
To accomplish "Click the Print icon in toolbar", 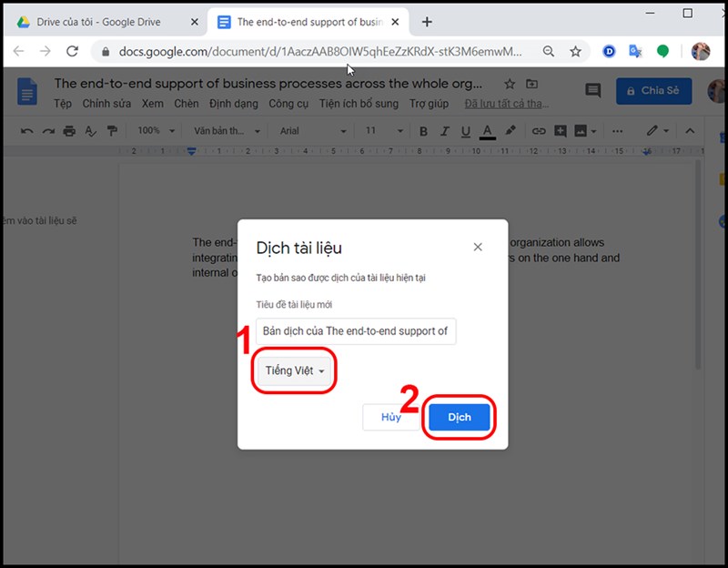I will coord(70,131).
